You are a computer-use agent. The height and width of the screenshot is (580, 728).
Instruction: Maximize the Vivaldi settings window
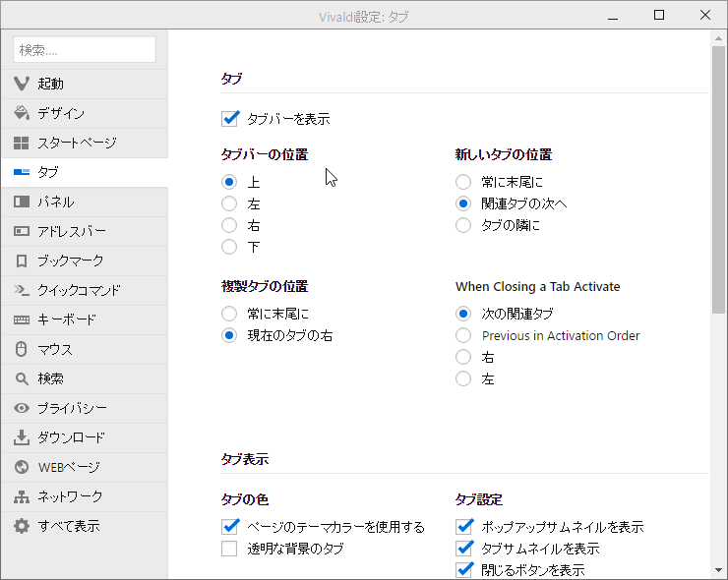[x=659, y=16]
